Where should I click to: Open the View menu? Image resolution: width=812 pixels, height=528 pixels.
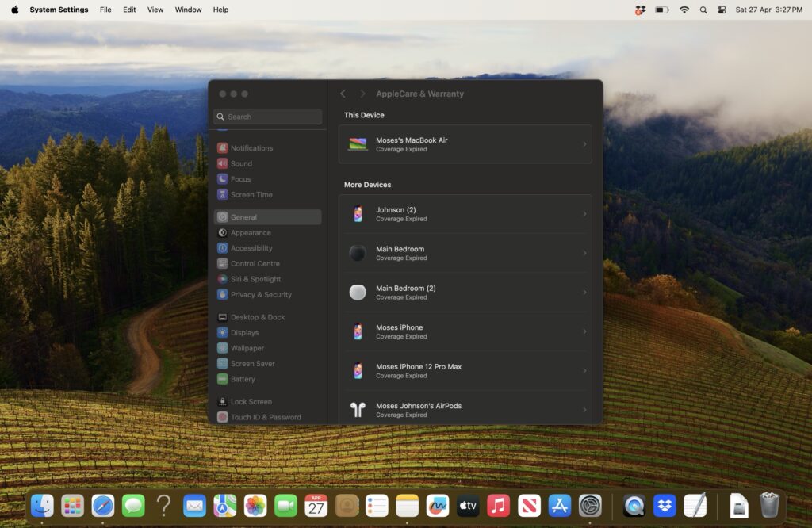point(155,10)
